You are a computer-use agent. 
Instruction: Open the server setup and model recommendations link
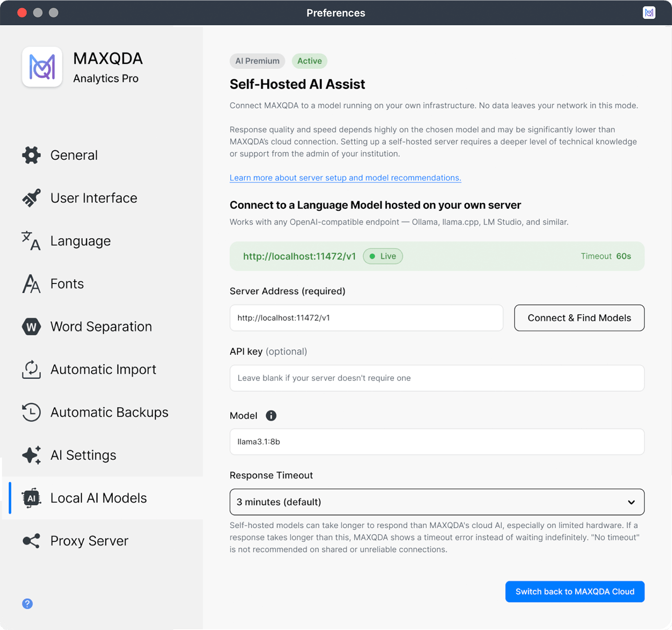pos(346,178)
